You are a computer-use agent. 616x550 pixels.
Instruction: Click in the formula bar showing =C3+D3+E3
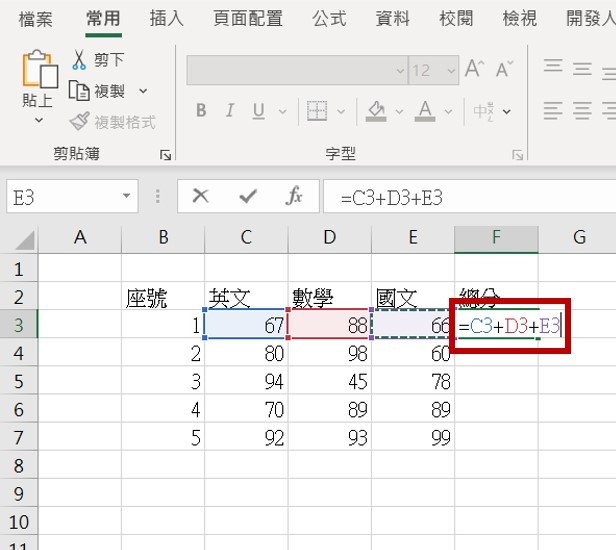(469, 196)
